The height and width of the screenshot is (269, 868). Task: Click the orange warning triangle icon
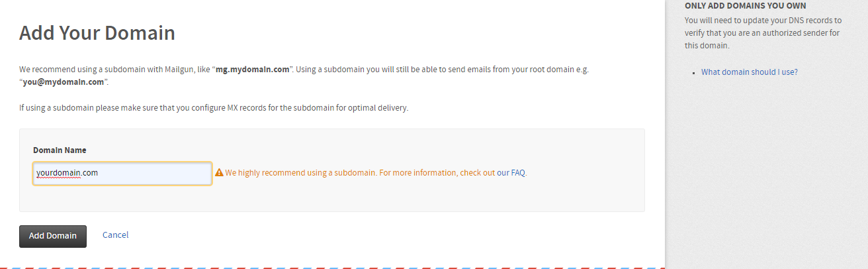(x=219, y=173)
